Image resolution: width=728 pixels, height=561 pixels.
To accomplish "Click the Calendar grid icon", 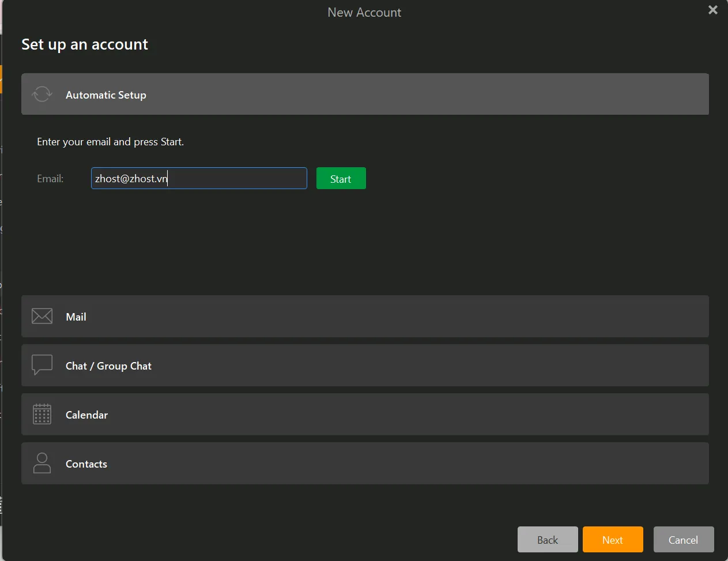I will pyautogui.click(x=42, y=414).
